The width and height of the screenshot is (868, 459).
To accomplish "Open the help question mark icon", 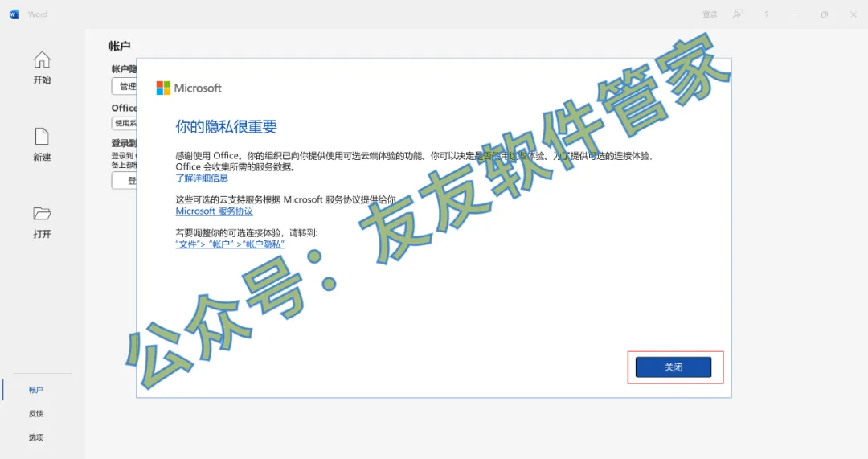I will [767, 14].
